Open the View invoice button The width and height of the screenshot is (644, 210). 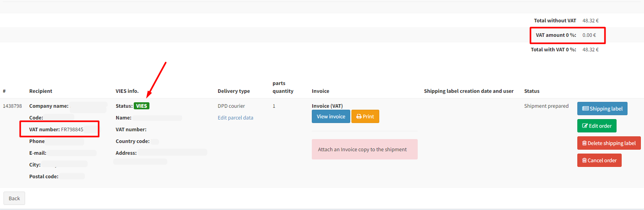[x=331, y=116]
